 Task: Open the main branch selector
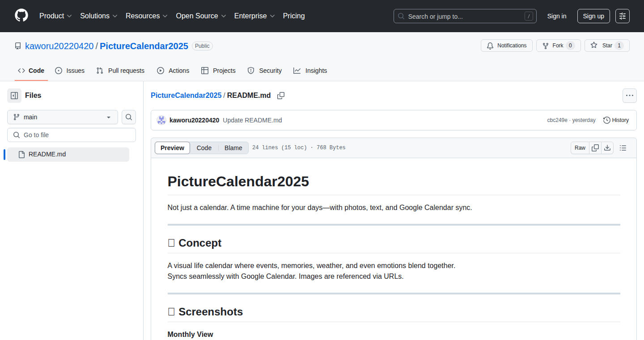click(x=63, y=117)
